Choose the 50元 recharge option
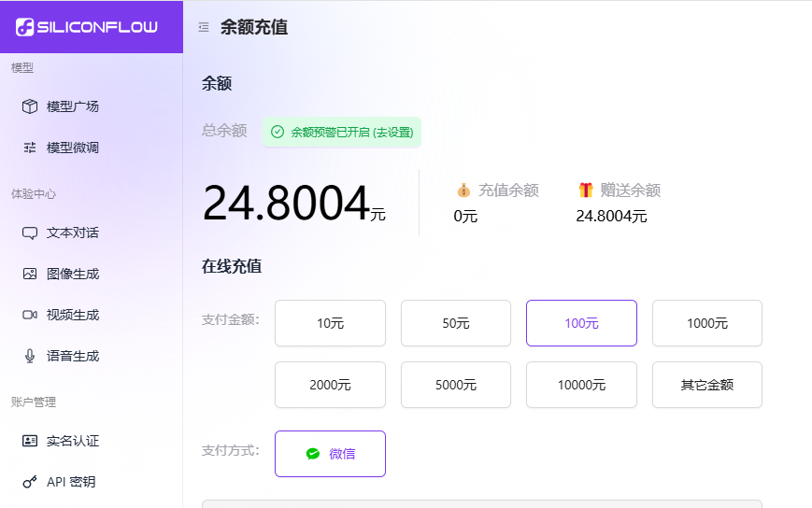The image size is (812, 508). click(x=456, y=323)
